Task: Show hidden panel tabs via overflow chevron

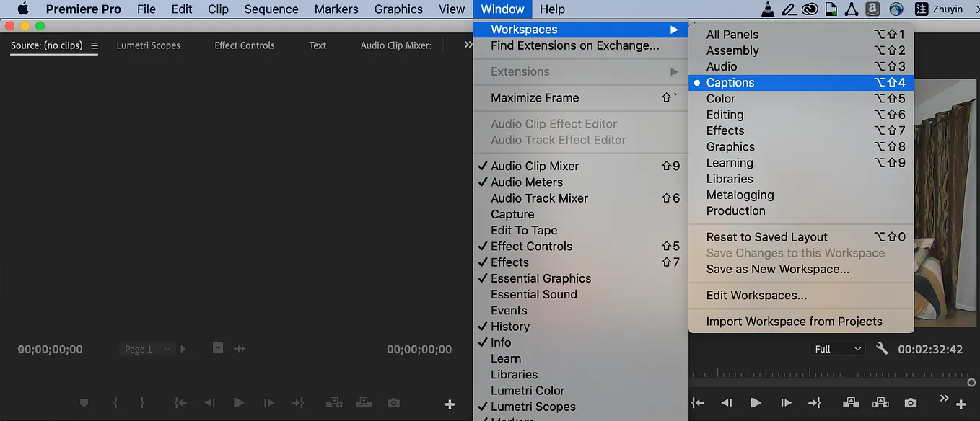Action: [x=468, y=45]
